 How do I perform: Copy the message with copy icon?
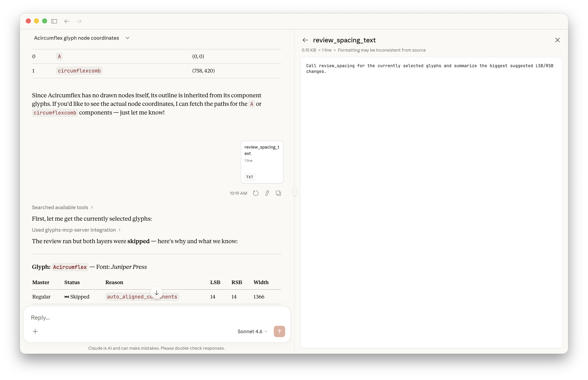tap(278, 193)
